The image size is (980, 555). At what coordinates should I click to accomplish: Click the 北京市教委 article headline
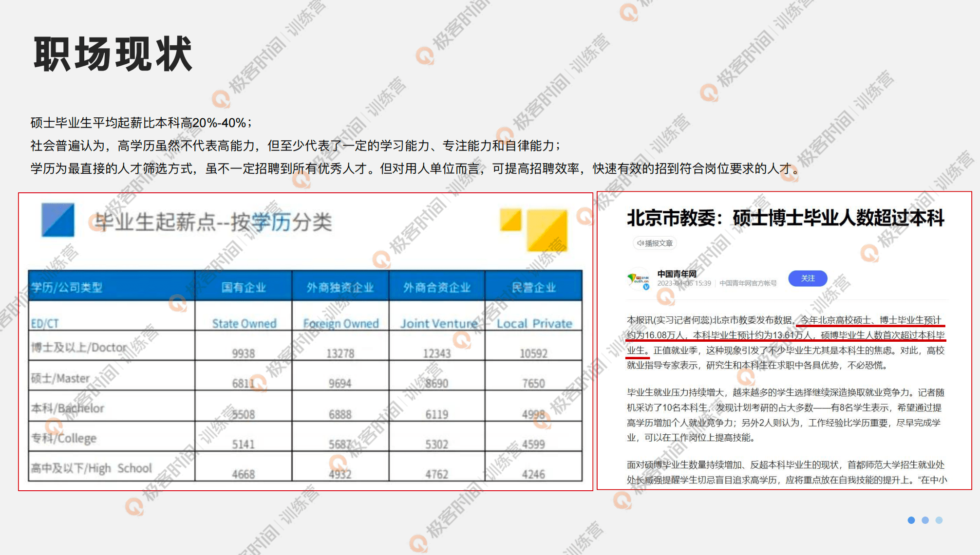point(785,218)
